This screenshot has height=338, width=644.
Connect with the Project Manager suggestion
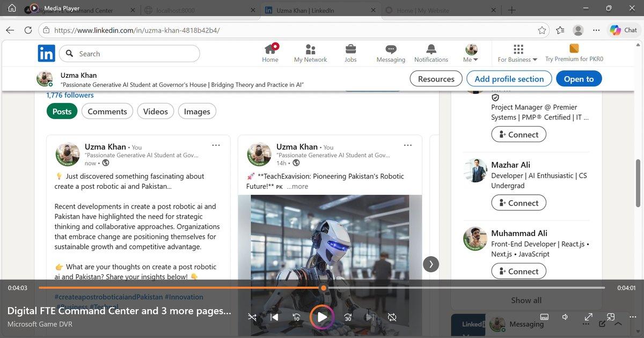pos(518,135)
